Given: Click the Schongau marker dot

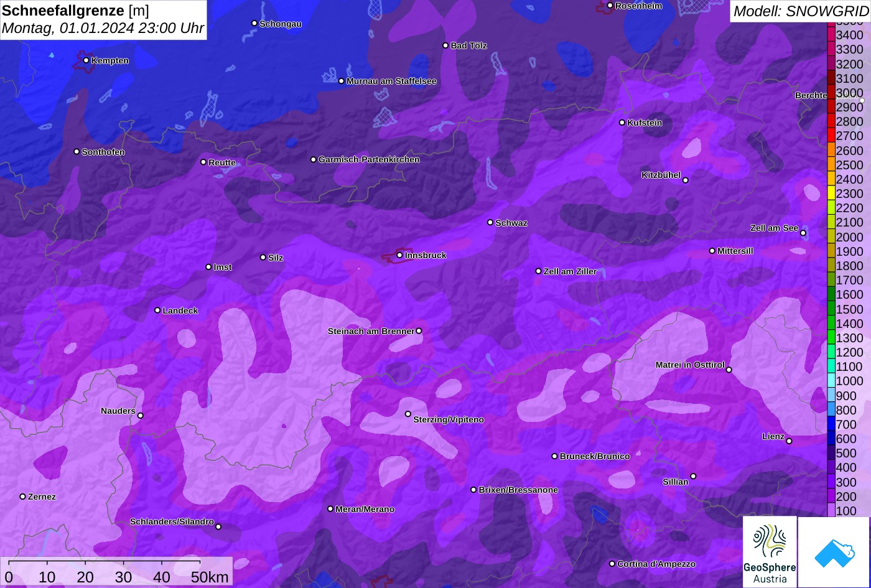Looking at the screenshot, I should coord(254,23).
